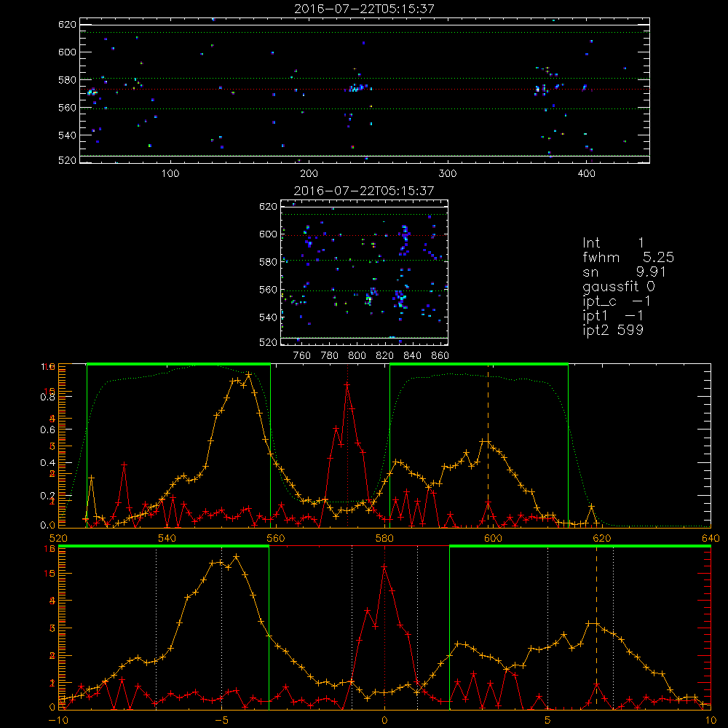Click the timestamp title above the top panel
The width and height of the screenshot is (728, 728).
[x=364, y=9]
